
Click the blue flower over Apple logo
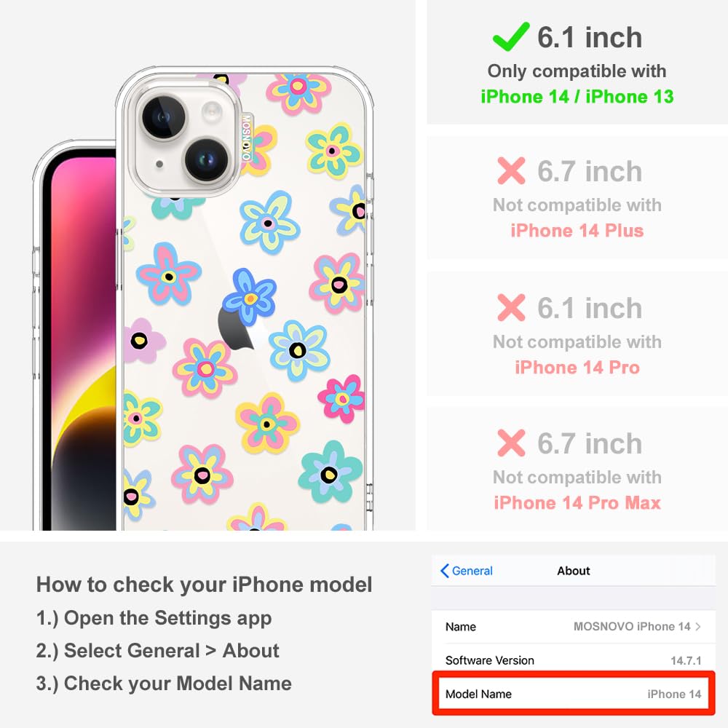[250, 297]
